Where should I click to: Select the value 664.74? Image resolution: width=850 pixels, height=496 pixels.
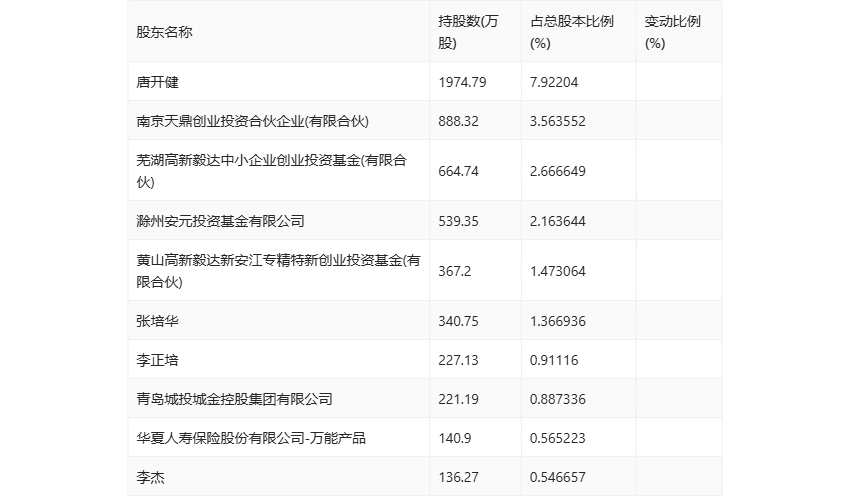(459, 171)
